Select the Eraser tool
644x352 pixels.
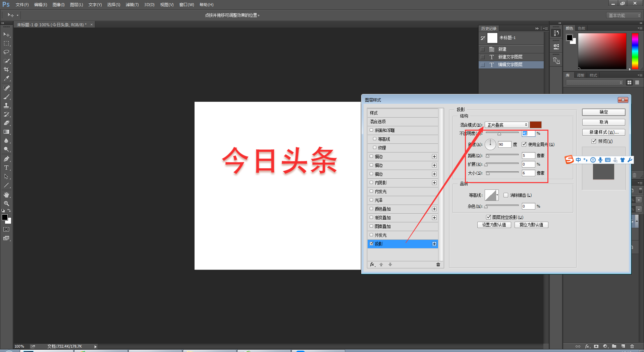coord(6,123)
